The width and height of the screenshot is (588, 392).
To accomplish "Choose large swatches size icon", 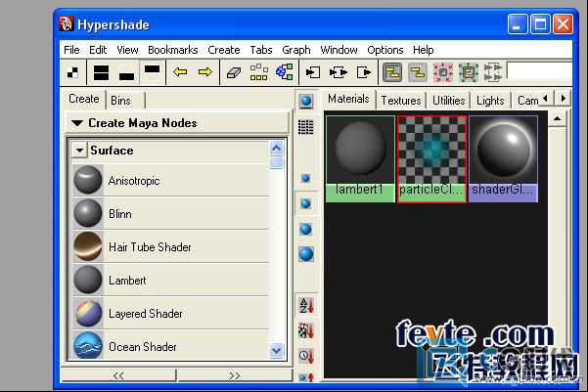I will 305,229.
